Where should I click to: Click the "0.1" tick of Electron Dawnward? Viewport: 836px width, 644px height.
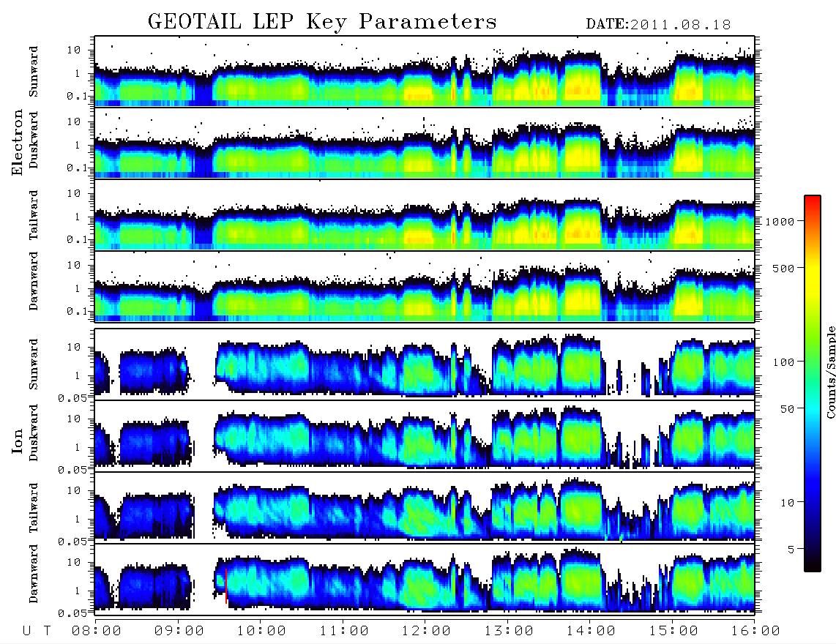[x=77, y=311]
